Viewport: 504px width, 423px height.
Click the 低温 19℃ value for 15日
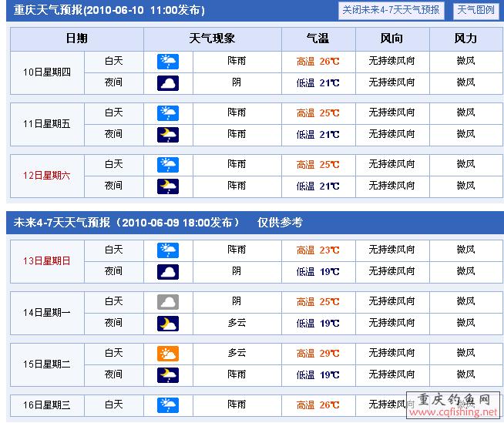click(318, 375)
